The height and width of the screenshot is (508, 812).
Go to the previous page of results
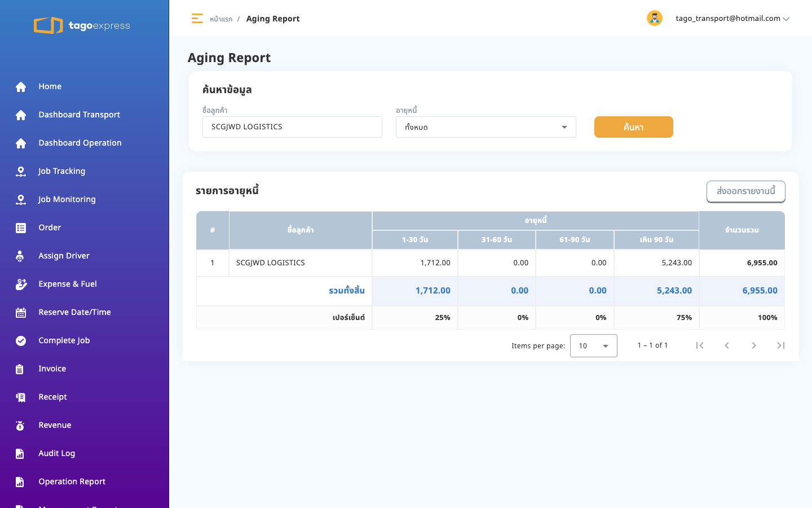click(727, 345)
